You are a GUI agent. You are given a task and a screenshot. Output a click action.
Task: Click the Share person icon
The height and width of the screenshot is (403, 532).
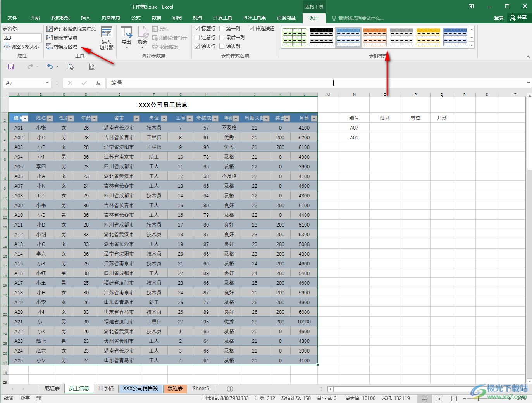[x=513, y=17]
